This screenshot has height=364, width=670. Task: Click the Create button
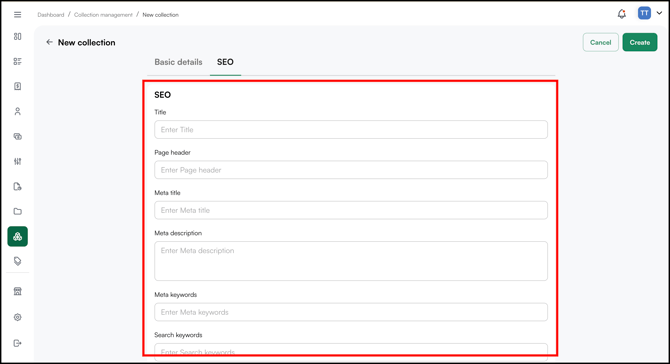point(640,42)
